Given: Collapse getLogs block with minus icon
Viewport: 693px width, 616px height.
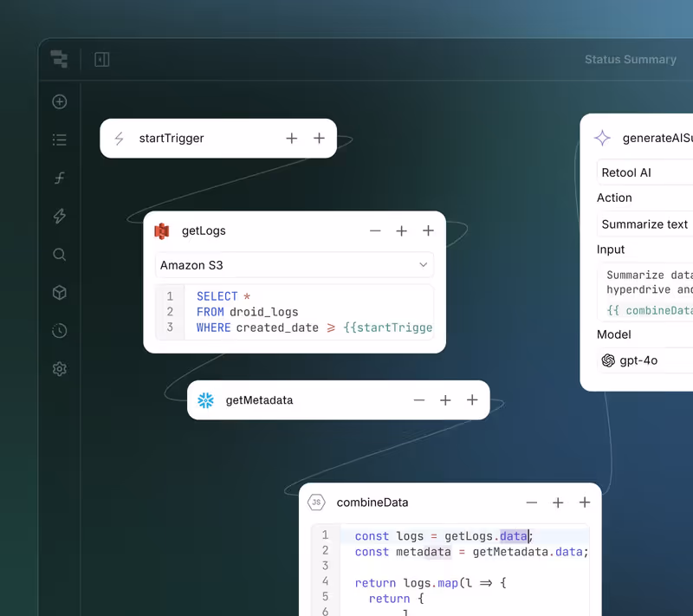Looking at the screenshot, I should click(x=375, y=230).
